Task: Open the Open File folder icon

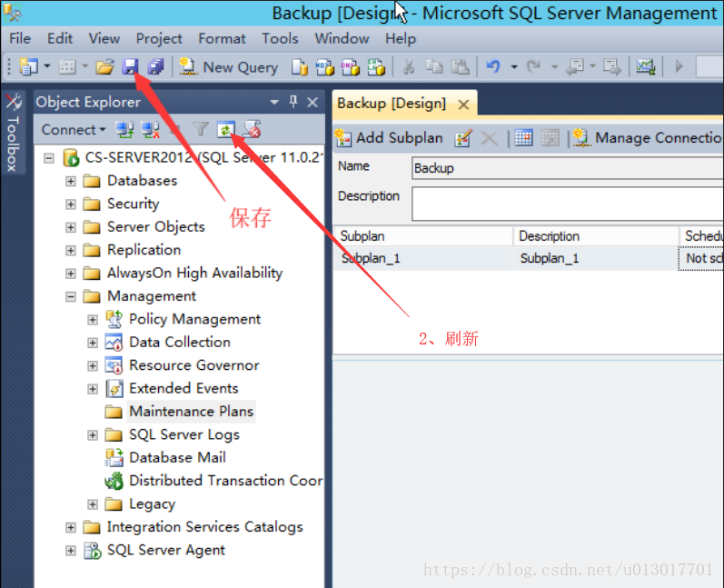Action: (x=104, y=67)
